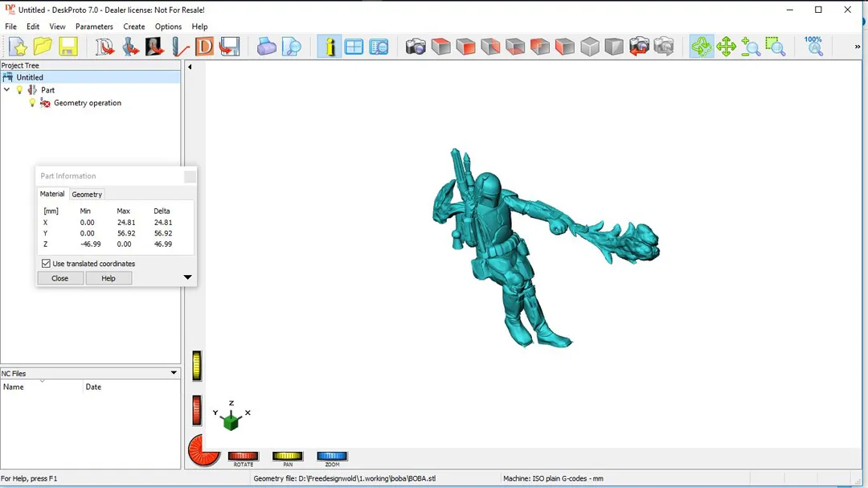Create a new project via toolbar icon

click(x=18, y=47)
